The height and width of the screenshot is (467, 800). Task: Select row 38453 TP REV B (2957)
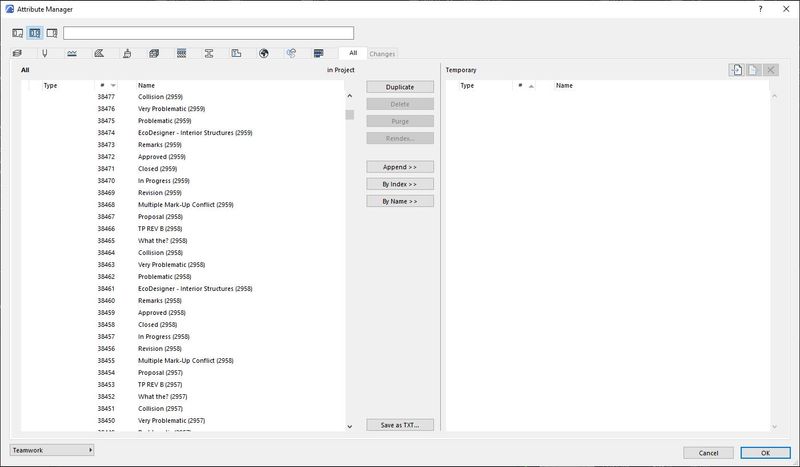coord(183,384)
